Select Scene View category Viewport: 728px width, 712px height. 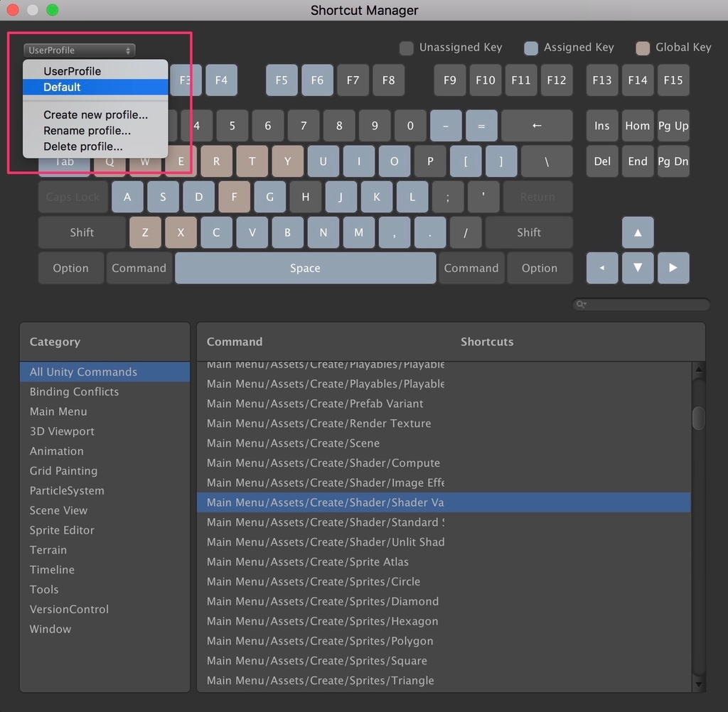pos(105,510)
